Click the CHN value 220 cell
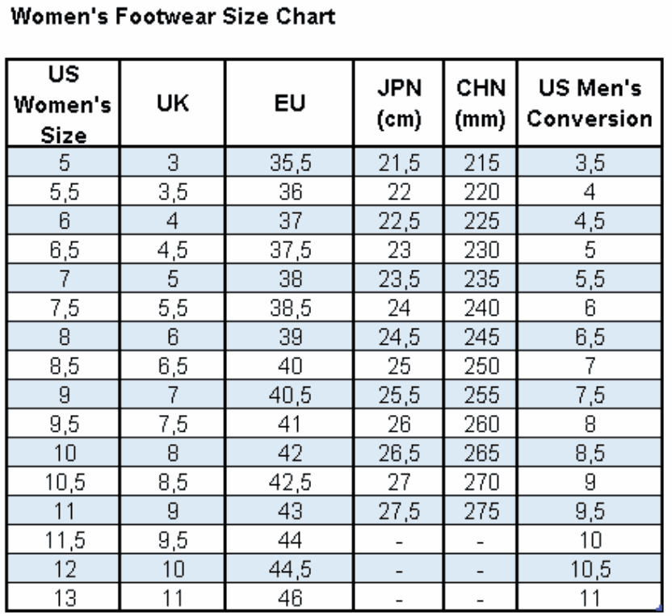Viewport: 672px width, 616px height. coord(481,193)
